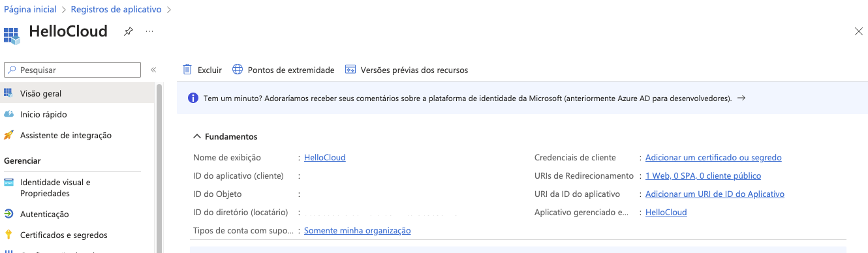Follow the arrow at the end of the feedback banner

point(741,98)
